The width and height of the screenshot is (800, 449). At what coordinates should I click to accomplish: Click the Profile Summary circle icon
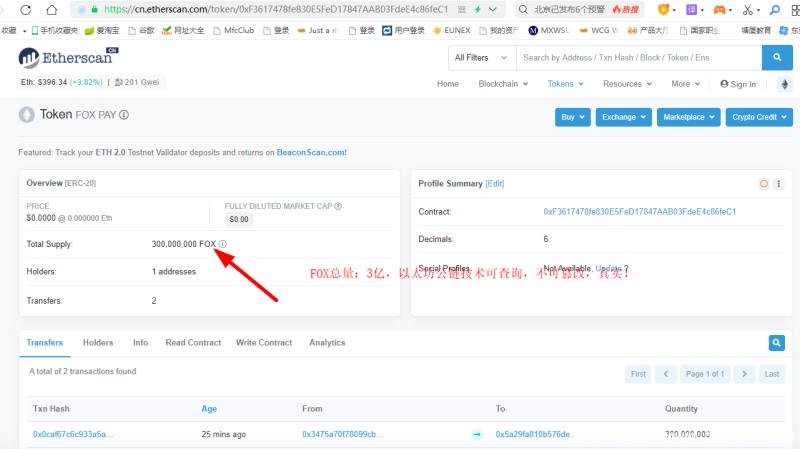tap(764, 184)
